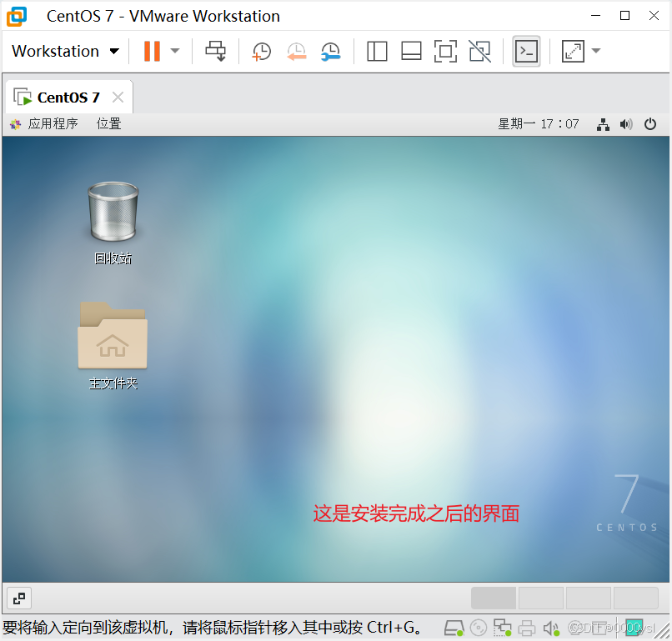Switch to Unity mode
This screenshot has width=672, height=641.
tap(480, 51)
